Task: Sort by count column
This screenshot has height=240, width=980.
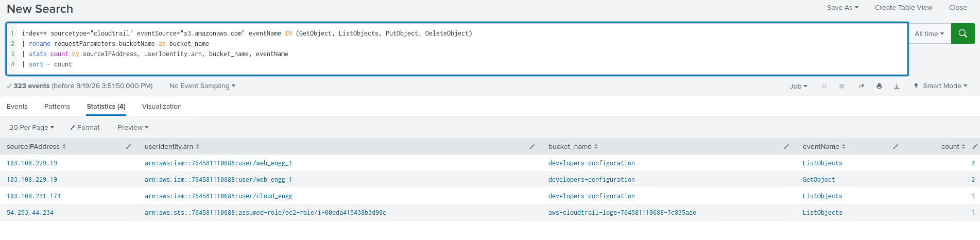Action: pyautogui.click(x=953, y=147)
